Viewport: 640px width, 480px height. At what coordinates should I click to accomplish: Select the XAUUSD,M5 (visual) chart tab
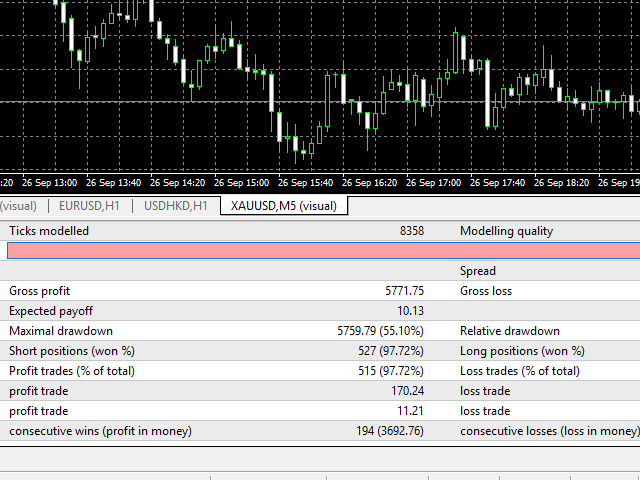[284, 206]
